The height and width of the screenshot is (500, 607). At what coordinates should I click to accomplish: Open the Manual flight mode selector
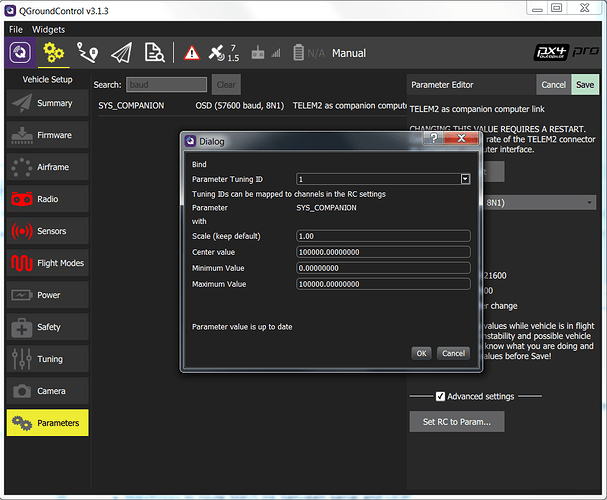(349, 53)
